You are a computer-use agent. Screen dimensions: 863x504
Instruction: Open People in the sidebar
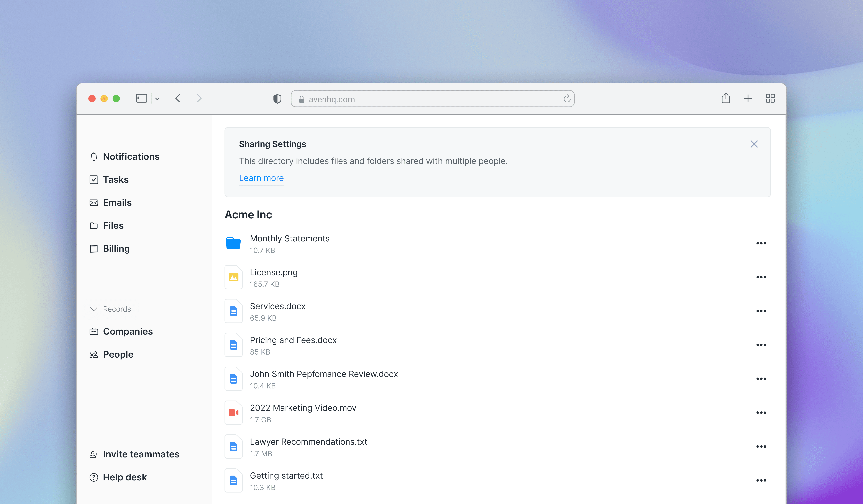coord(111,354)
